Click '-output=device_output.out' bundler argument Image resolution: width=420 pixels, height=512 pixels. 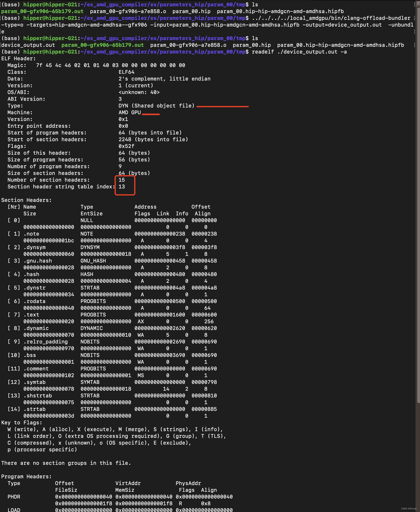342,25
